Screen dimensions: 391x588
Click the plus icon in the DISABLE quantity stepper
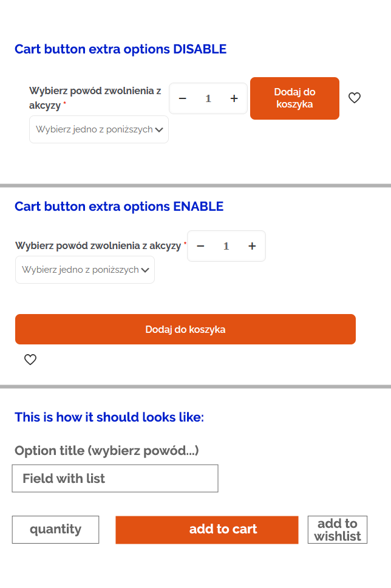(x=234, y=98)
